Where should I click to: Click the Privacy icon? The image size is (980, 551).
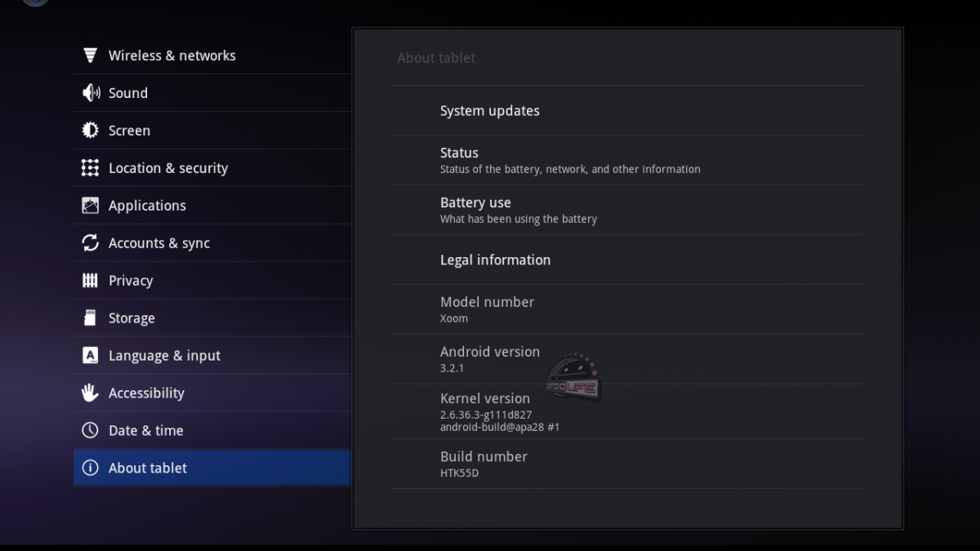pos(90,281)
